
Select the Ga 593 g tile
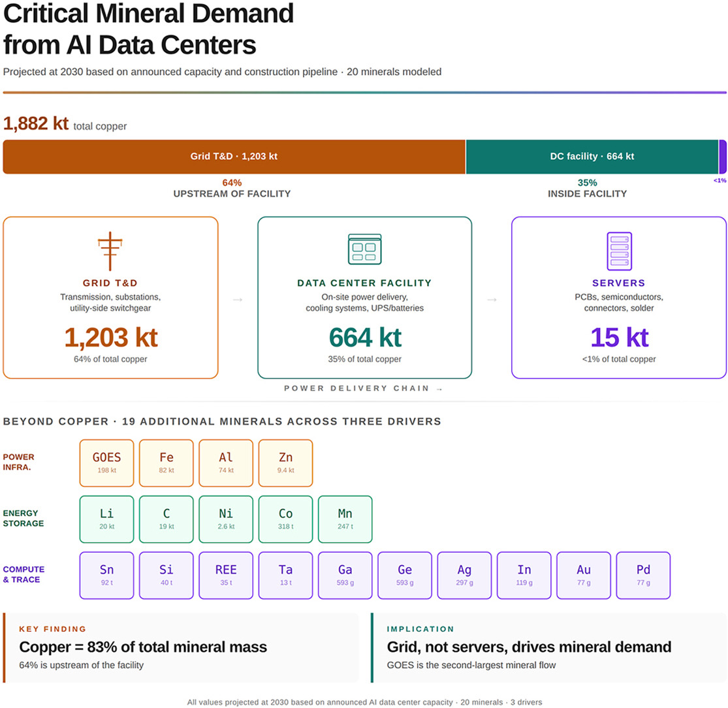[x=345, y=576]
